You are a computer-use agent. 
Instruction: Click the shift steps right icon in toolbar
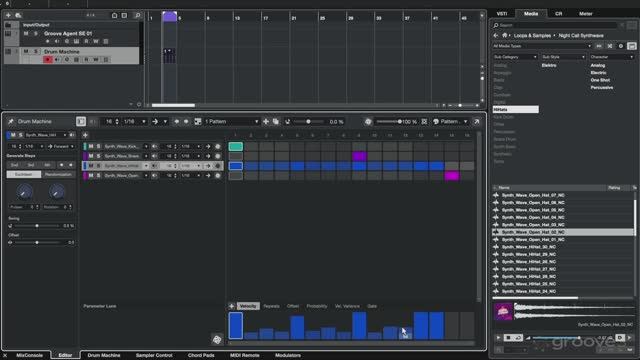point(186,122)
